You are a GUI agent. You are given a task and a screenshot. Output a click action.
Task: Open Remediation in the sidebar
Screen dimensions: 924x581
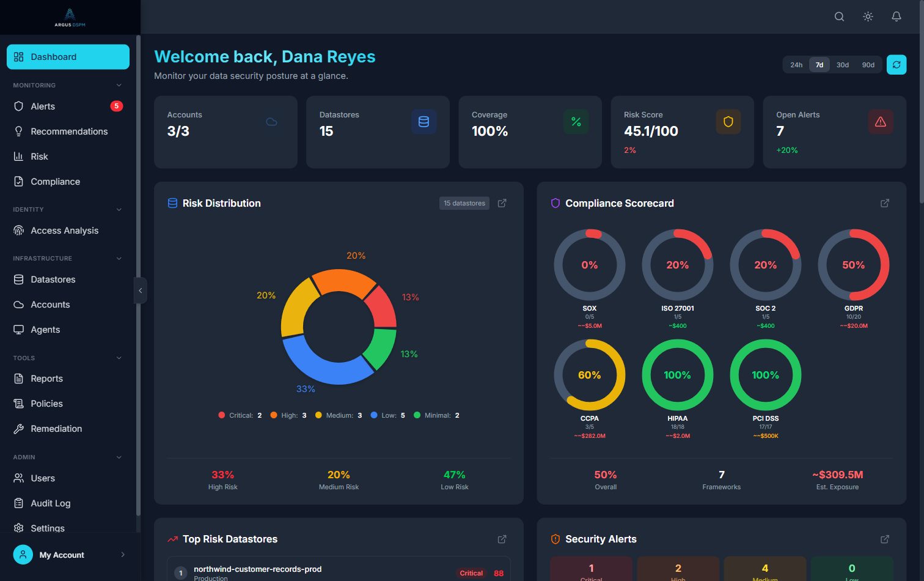[68, 429]
